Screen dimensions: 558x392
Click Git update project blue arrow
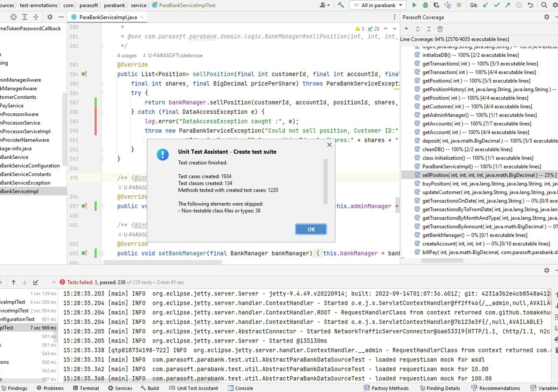(x=485, y=5)
